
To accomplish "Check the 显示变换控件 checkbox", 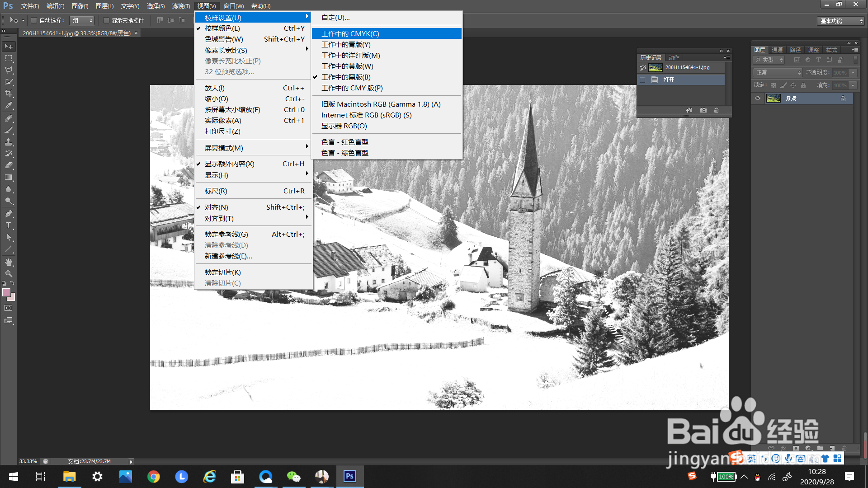I will 106,20.
